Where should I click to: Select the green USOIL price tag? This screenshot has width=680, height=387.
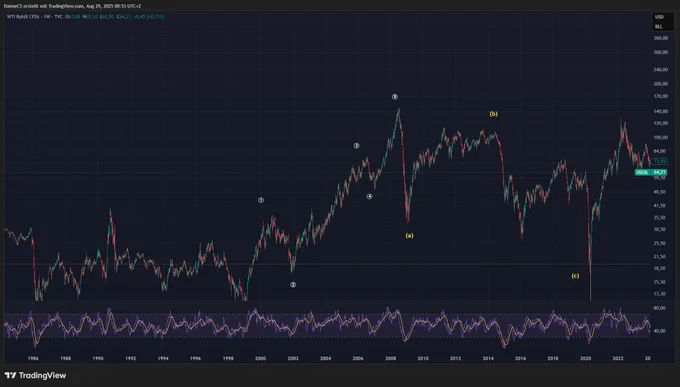(x=642, y=172)
